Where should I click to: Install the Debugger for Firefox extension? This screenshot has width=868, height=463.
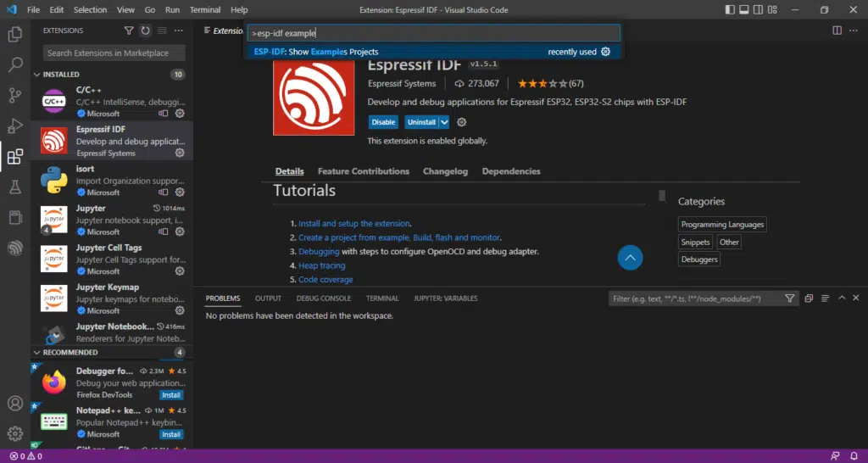click(171, 395)
